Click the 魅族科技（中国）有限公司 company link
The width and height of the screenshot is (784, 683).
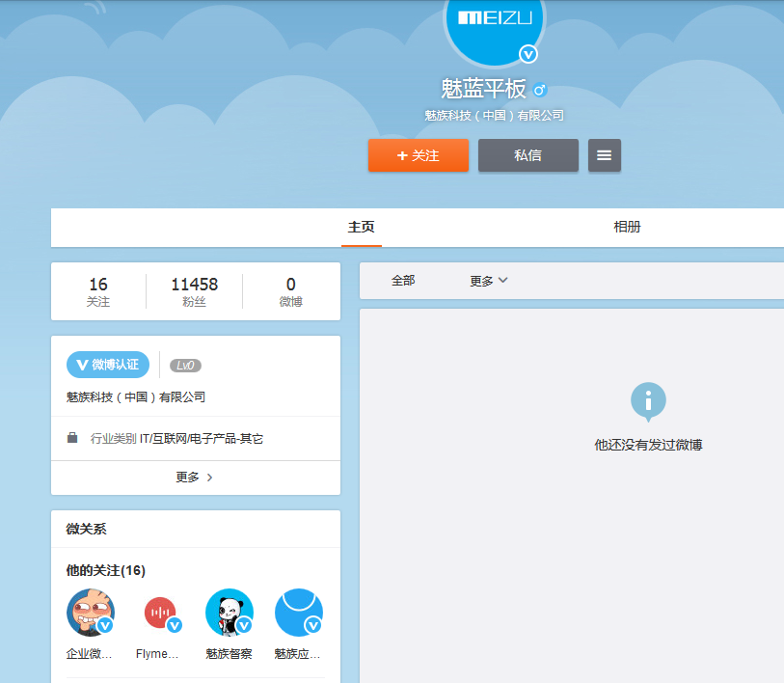pos(494,115)
